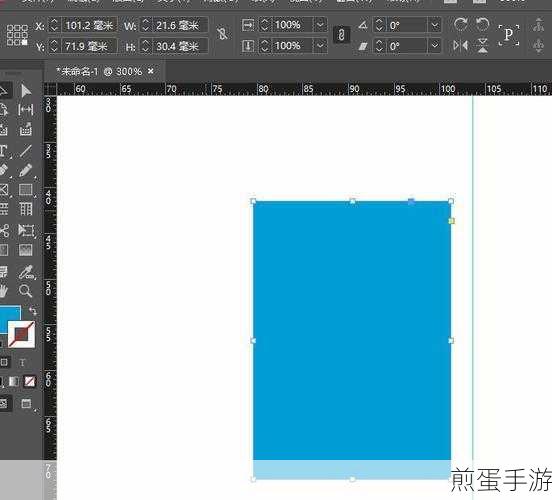Click the X position stepper arrows
The height and width of the screenshot is (500, 552).
point(54,25)
